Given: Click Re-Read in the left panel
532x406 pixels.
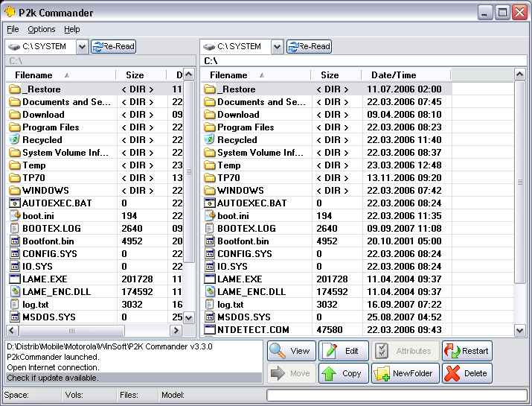Looking at the screenshot, I should click(113, 46).
